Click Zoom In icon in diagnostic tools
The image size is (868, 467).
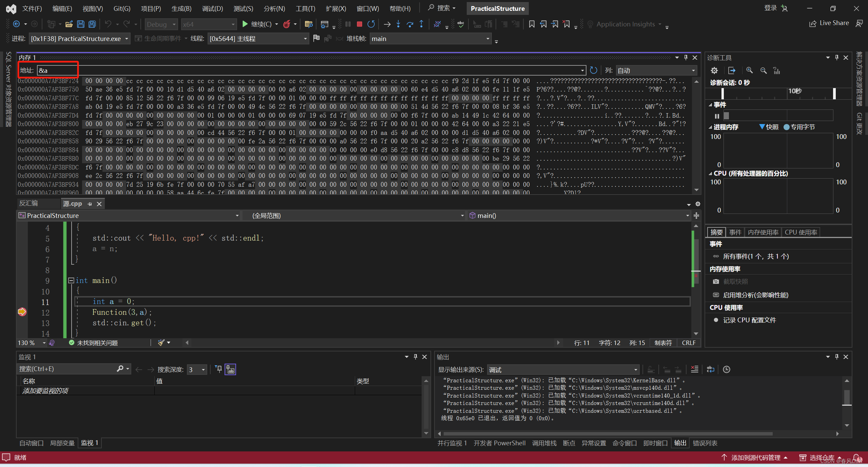(x=750, y=70)
